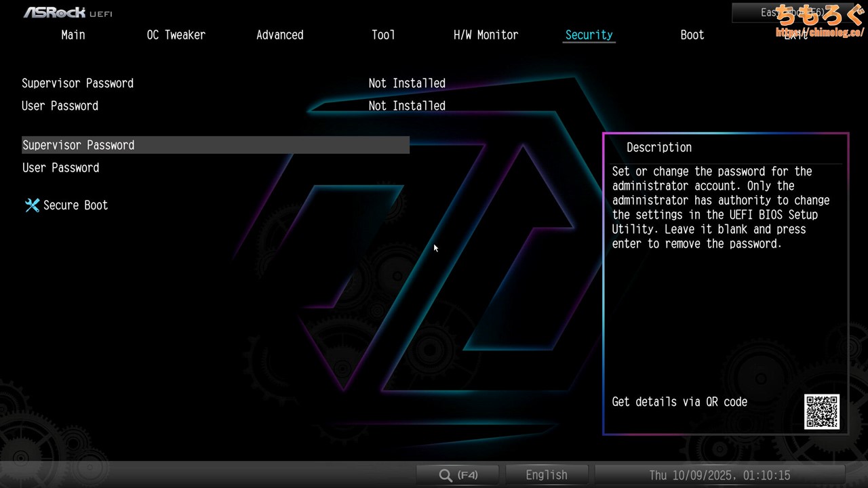868x488 pixels.
Task: Click the QR code in Description panel
Action: pos(822,411)
